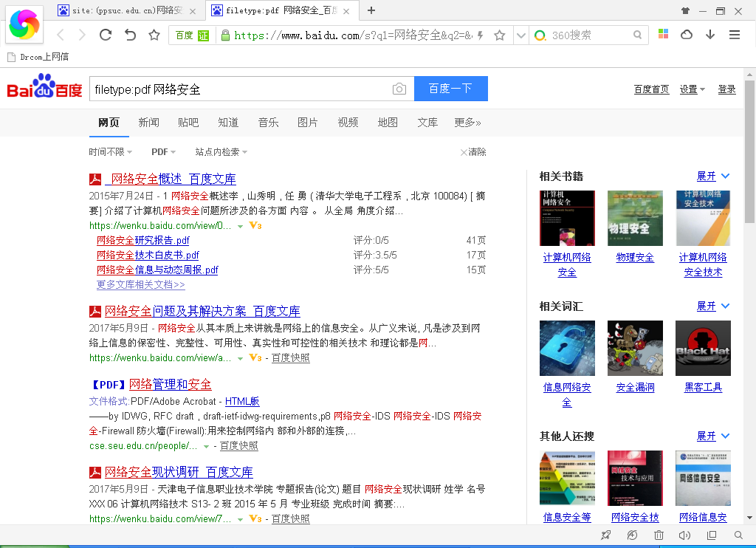Click the zoom magnifier in status bar

[738, 535]
